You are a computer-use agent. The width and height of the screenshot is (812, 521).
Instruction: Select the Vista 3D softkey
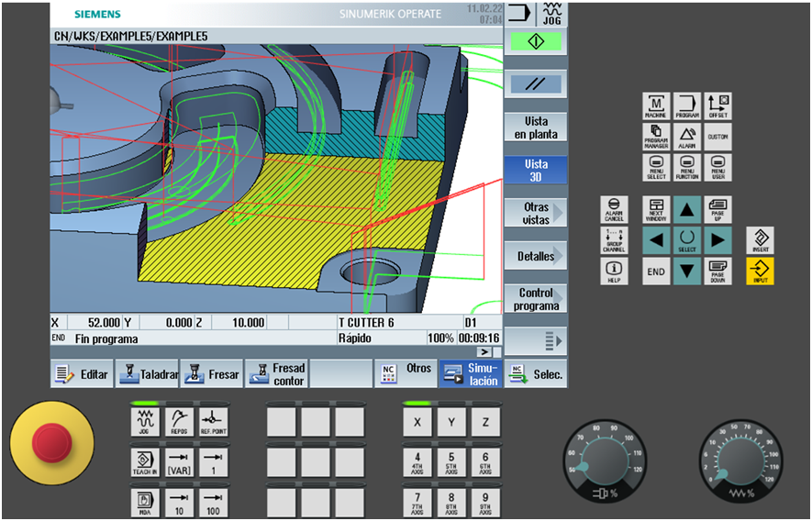(x=536, y=171)
